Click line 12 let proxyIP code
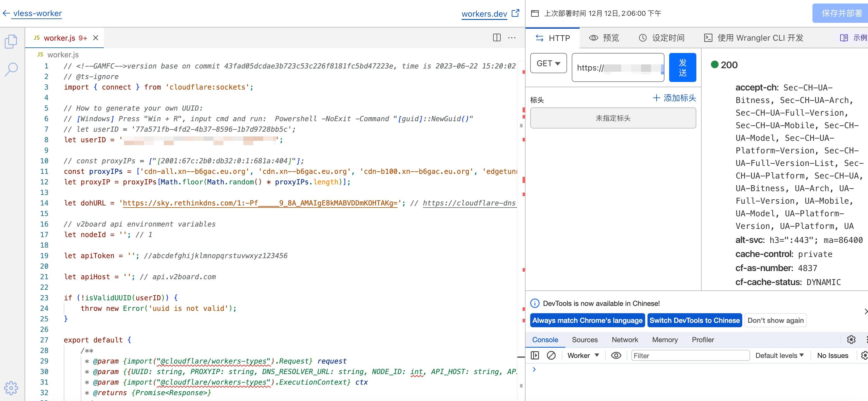 coord(207,182)
